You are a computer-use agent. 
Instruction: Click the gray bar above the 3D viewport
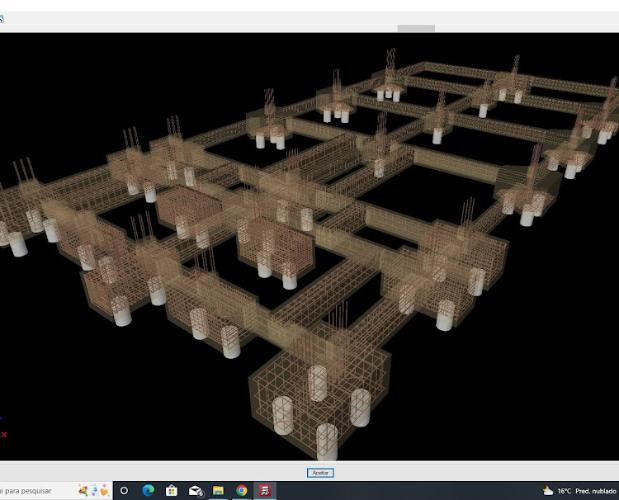coord(416,28)
